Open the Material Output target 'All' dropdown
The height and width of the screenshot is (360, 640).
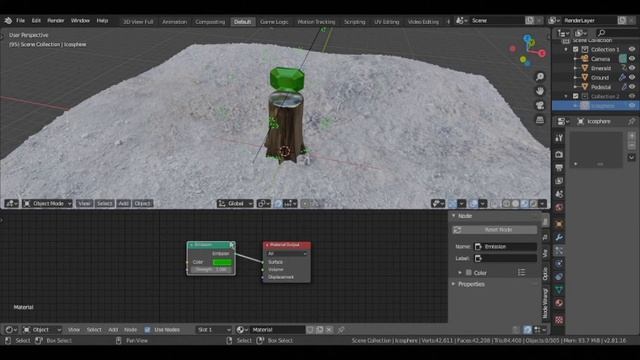click(287, 253)
